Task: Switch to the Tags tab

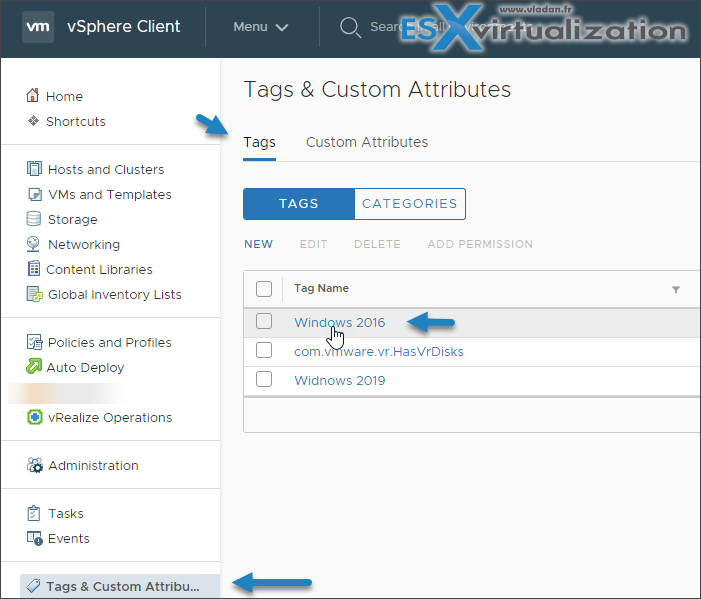Action: coord(259,142)
